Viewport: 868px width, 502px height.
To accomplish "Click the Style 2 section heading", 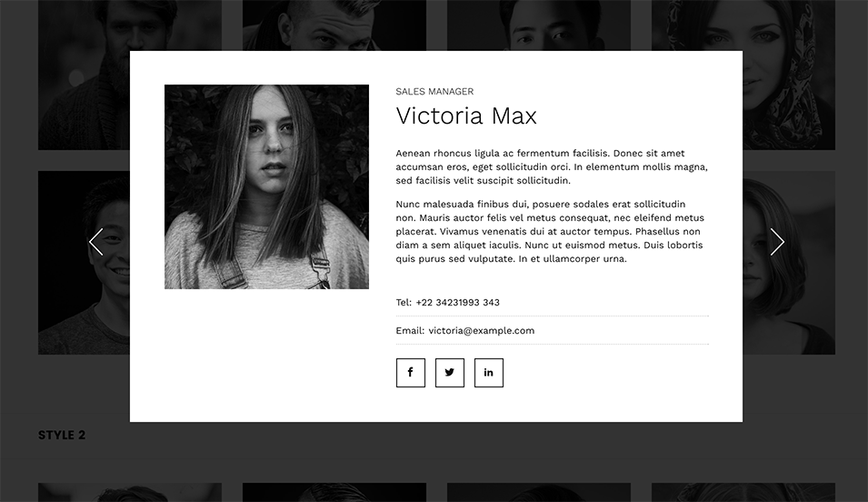I will tap(62, 435).
